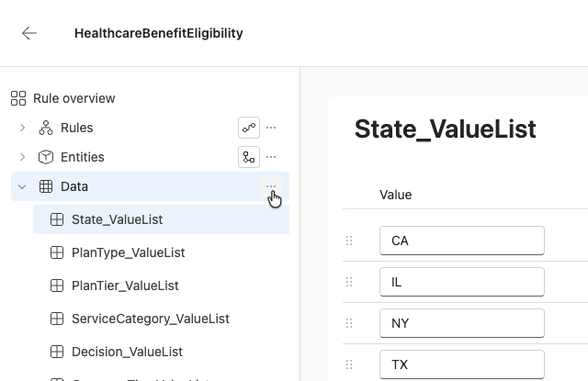Screen dimensions: 588x381
Task: Select the Data label in the tree
Action: pyautogui.click(x=74, y=186)
